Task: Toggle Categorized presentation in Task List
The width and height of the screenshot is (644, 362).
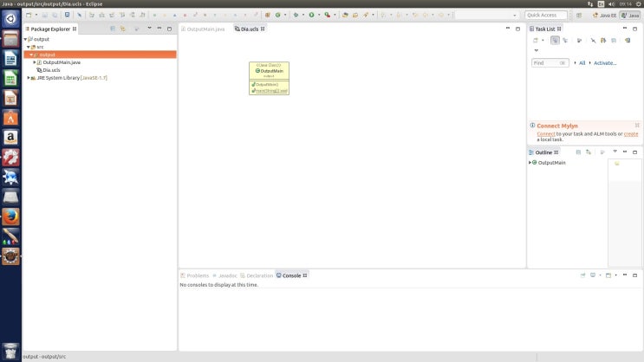Action: click(555, 40)
